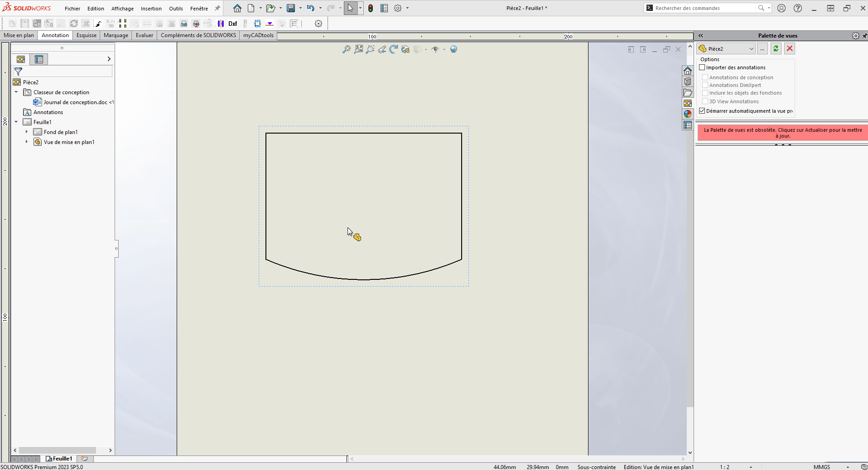Select the Annotations item in the feature tree
The height and width of the screenshot is (470, 868).
coord(43,112)
